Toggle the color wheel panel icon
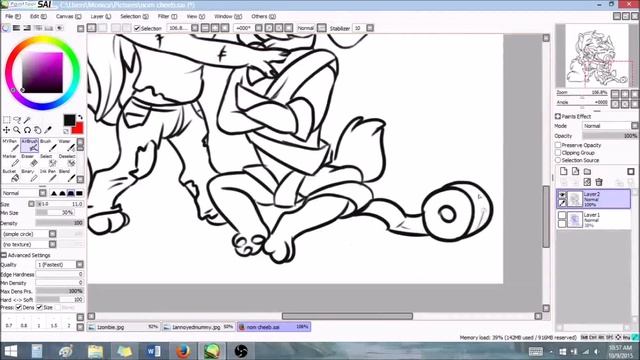640x360 pixels. (6, 28)
